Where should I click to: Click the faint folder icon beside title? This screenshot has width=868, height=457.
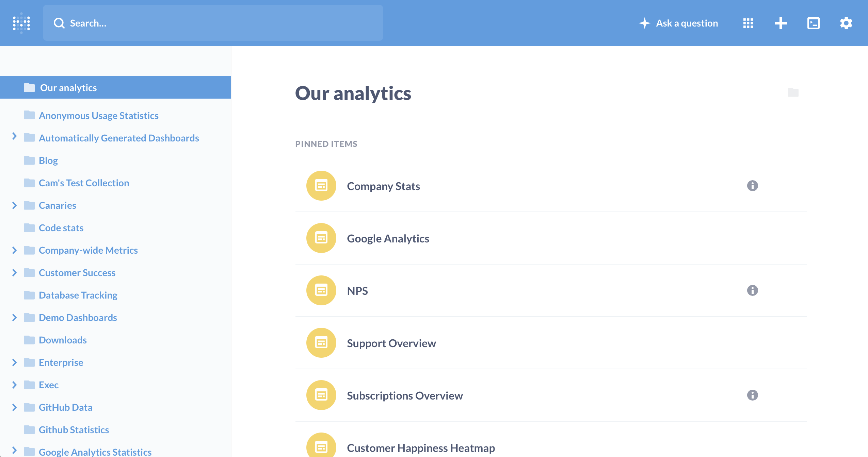coord(793,92)
